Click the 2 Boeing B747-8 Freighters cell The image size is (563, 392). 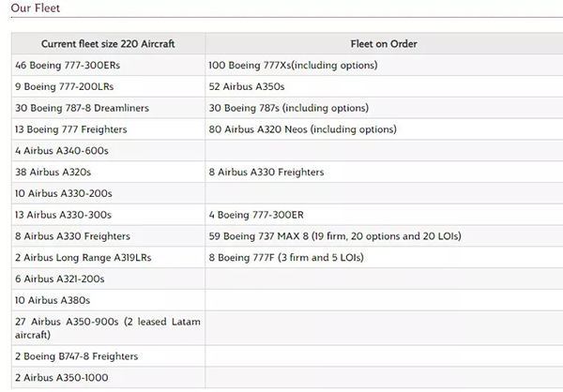click(x=77, y=356)
